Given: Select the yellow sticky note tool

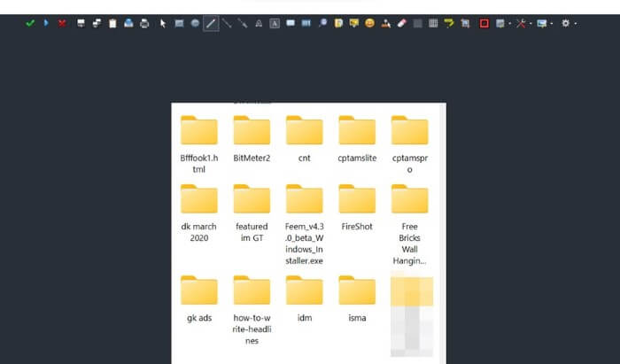Looking at the screenshot, I should [x=338, y=23].
